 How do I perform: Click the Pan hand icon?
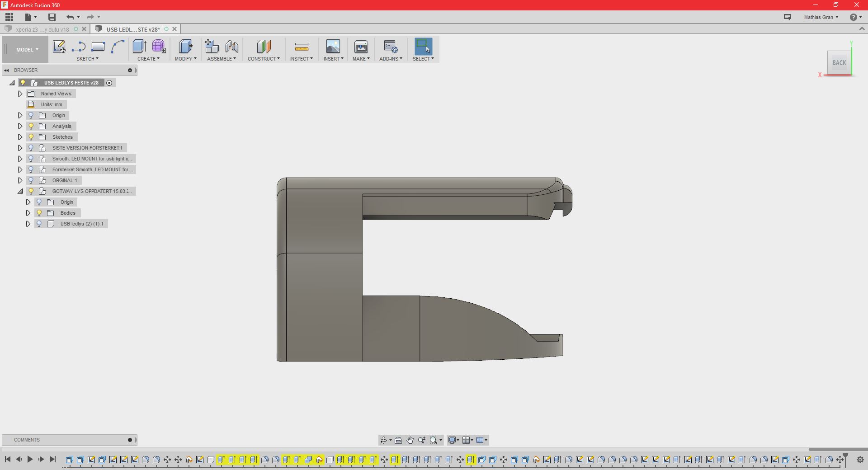click(x=410, y=440)
